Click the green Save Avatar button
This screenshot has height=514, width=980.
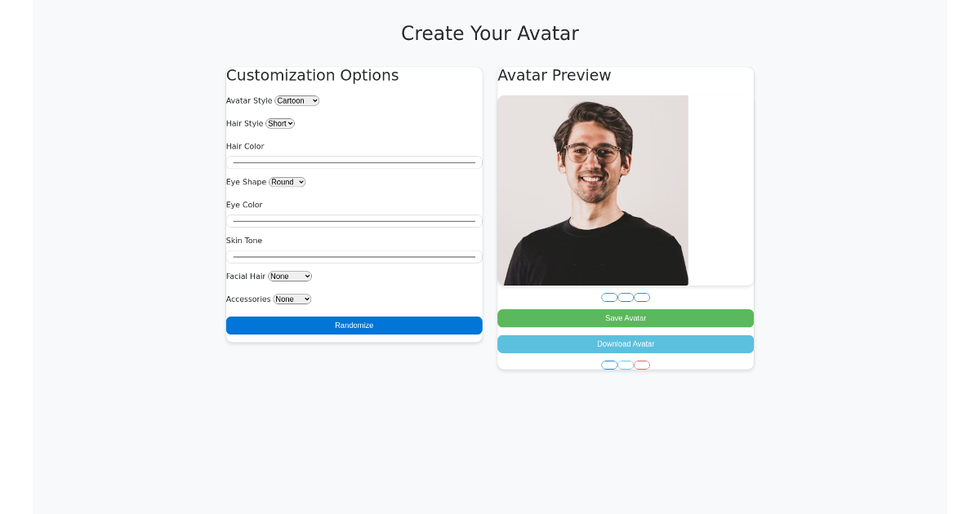(626, 318)
